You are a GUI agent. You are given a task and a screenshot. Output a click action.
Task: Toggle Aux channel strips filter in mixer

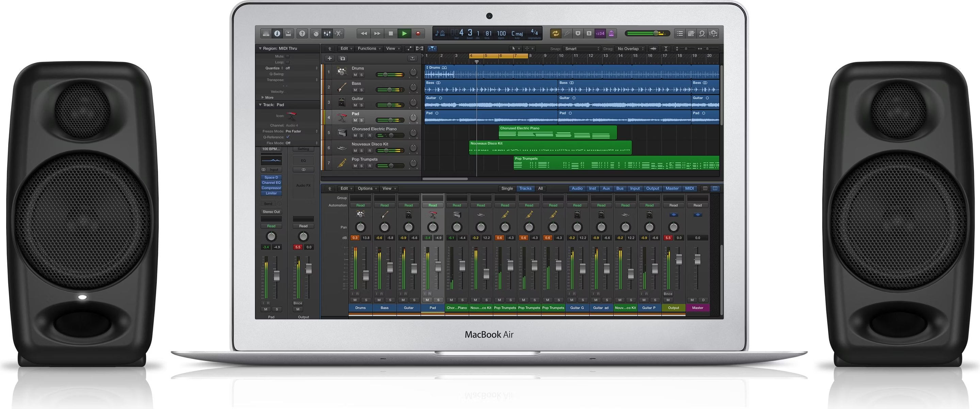point(606,189)
